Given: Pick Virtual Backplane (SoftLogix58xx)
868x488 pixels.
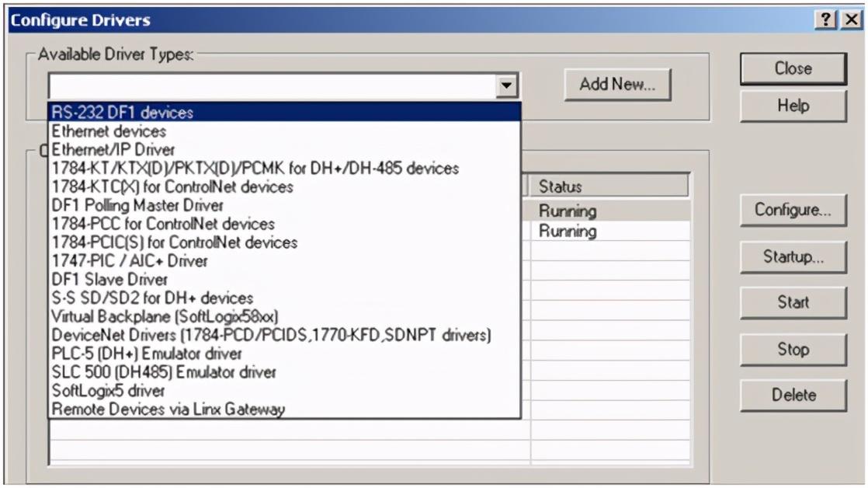Looking at the screenshot, I should click(x=284, y=317).
